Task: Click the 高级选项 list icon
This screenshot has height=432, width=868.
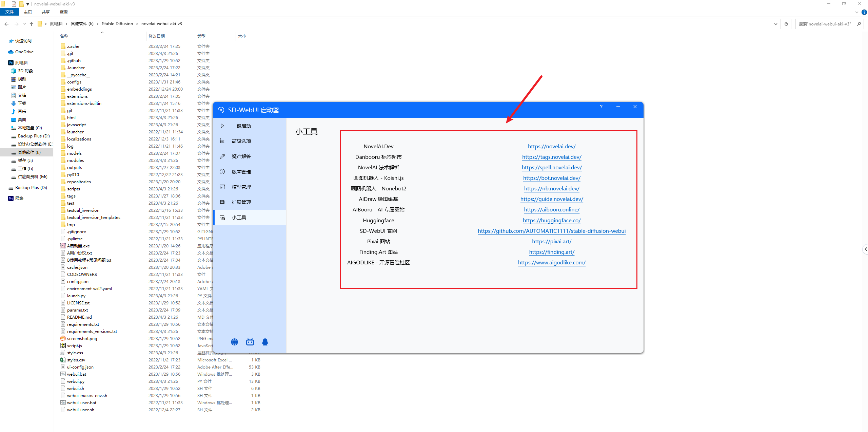Action: 222,141
